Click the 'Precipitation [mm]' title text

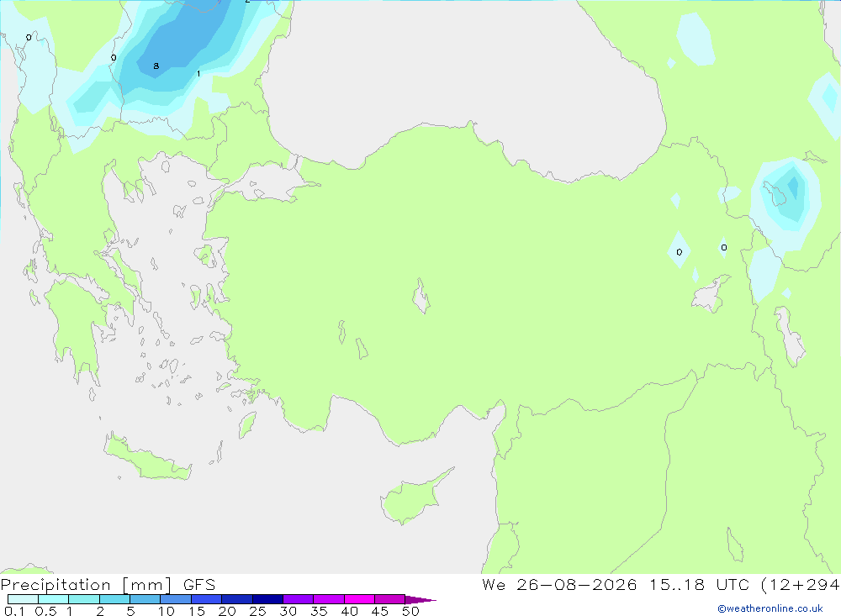(x=87, y=585)
